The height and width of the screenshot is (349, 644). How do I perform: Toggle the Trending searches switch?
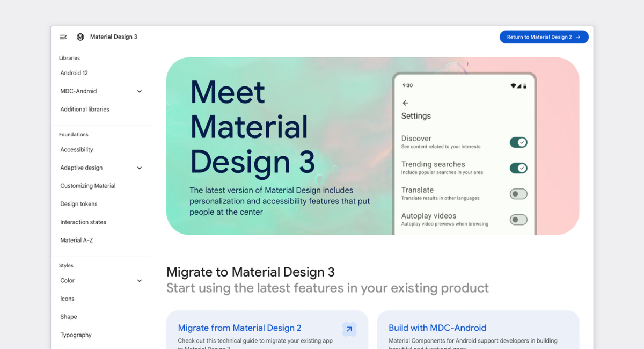[x=518, y=168]
